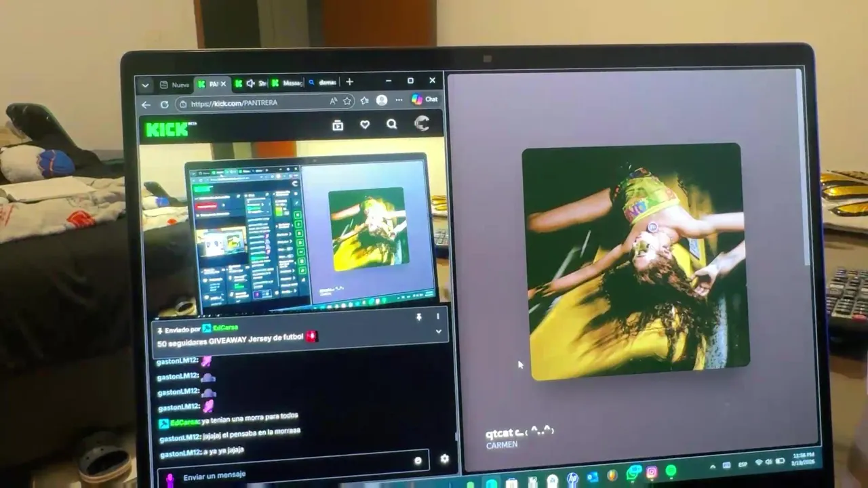Mute the tab via its speaker icon

click(250, 83)
